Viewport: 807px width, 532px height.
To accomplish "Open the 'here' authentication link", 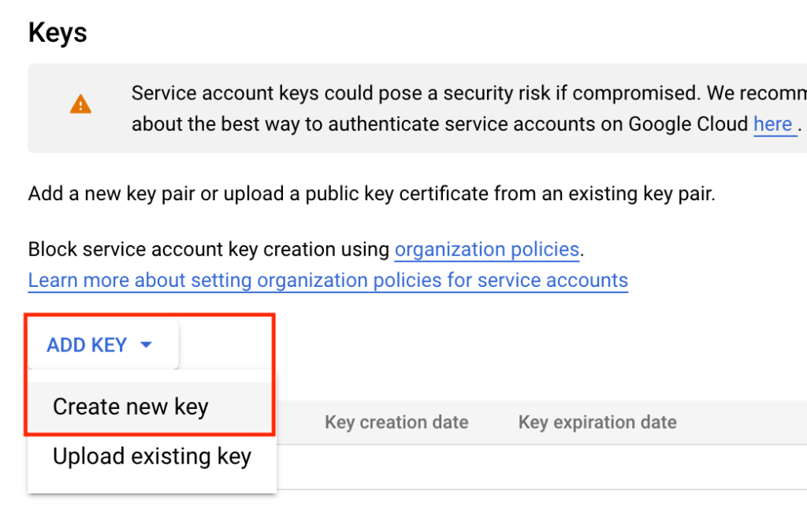I will coord(772,124).
